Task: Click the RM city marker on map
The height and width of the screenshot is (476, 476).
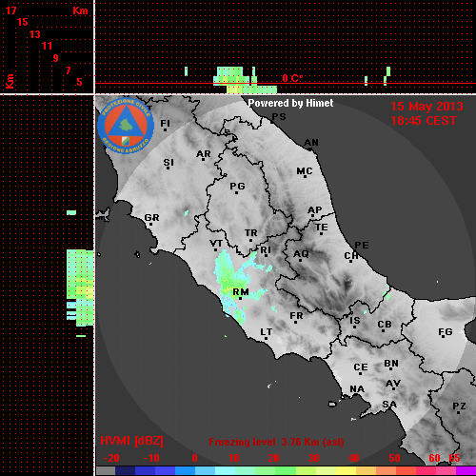Action: pos(241,293)
